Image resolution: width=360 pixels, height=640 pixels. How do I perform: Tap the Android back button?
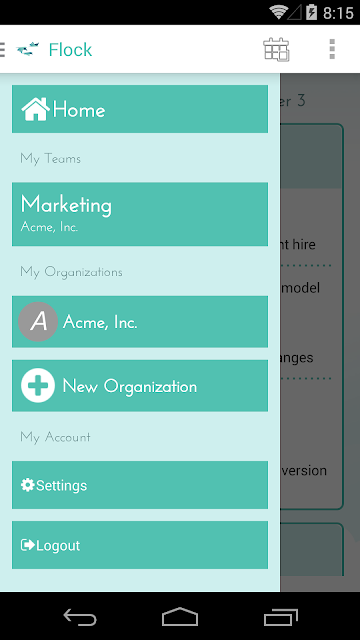80,616
